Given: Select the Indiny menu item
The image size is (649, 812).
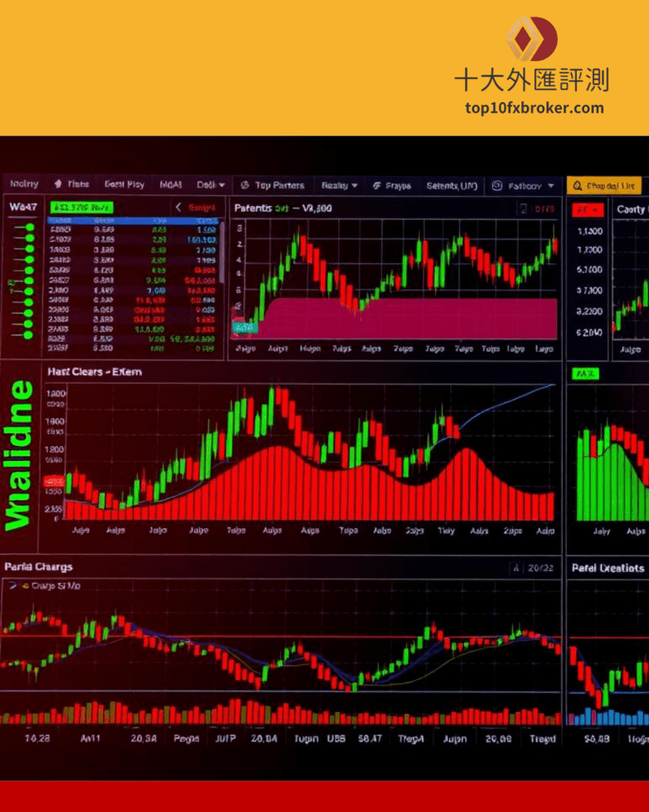Looking at the screenshot, I should [24, 184].
